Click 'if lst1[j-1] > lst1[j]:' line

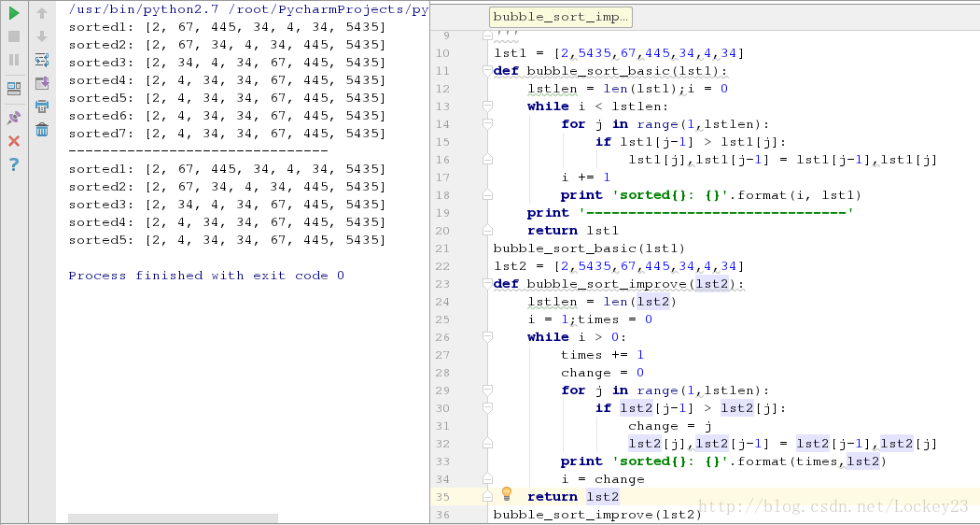691,143
